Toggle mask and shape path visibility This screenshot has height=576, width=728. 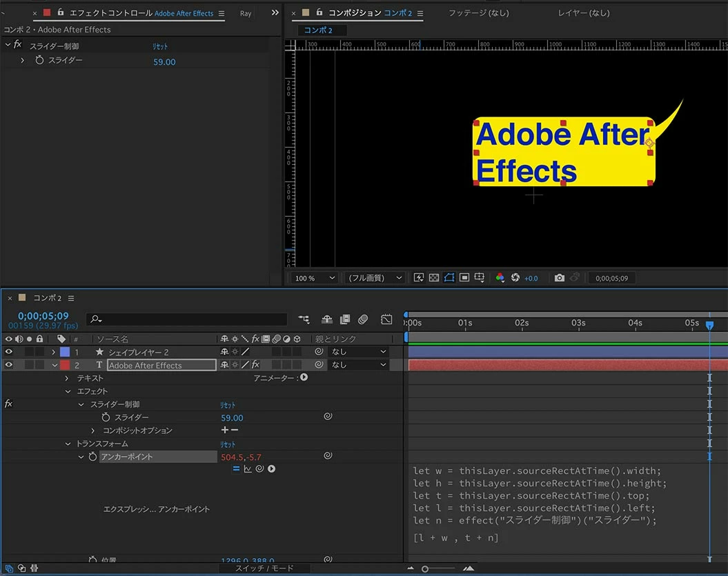point(449,277)
